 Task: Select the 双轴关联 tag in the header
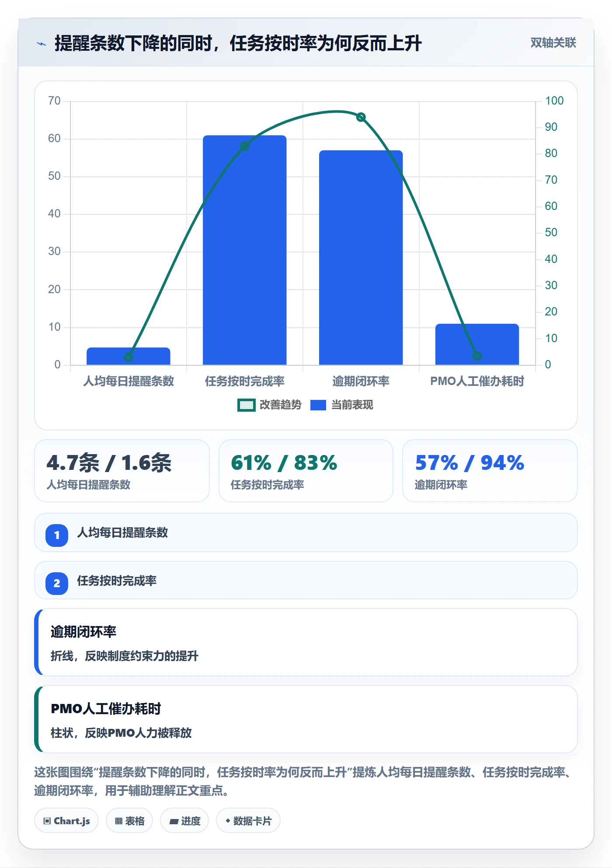pyautogui.click(x=553, y=43)
